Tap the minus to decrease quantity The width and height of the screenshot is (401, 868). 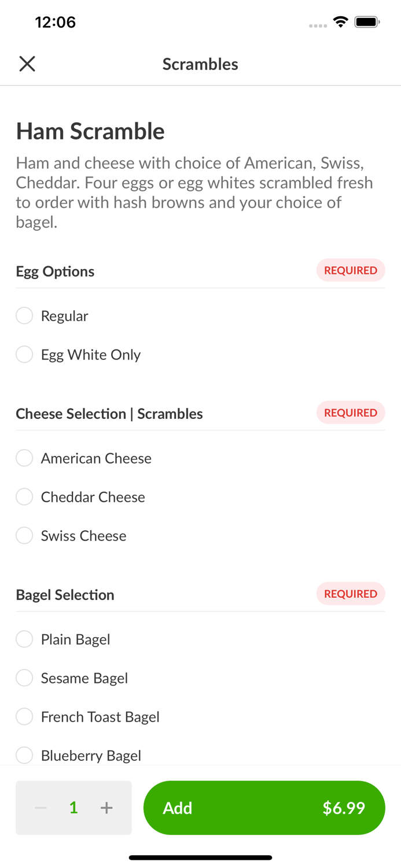coord(41,808)
